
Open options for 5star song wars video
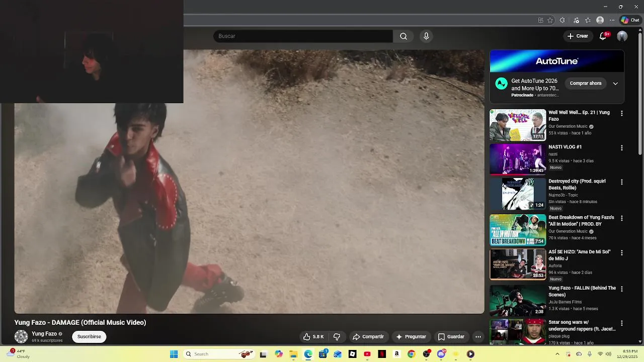coord(622,323)
